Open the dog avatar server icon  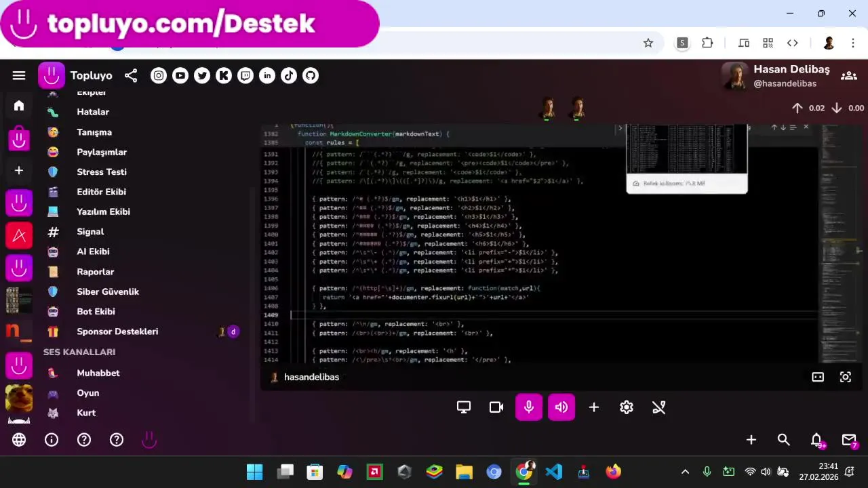[19, 398]
